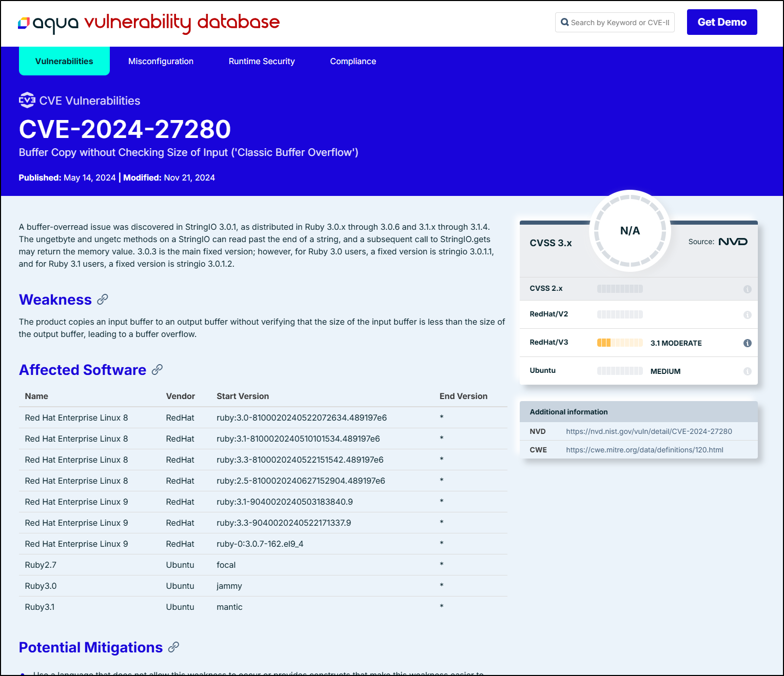Click the RedHat/V2 score bar

pyautogui.click(x=620, y=314)
